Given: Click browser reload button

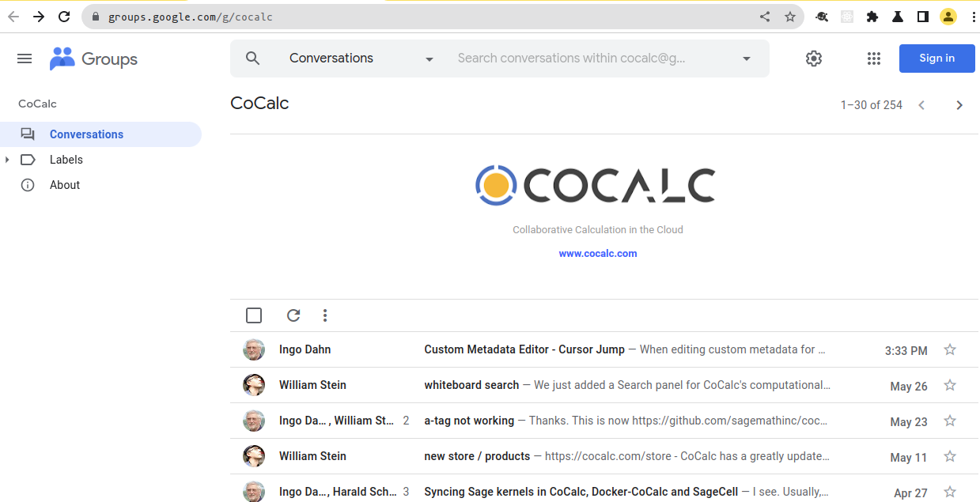Looking at the screenshot, I should pos(64,17).
